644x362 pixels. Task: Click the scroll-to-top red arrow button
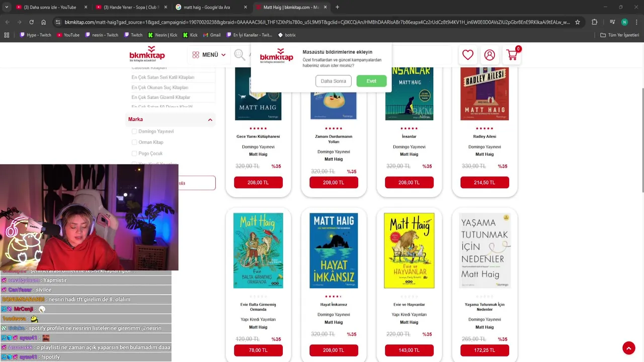click(x=628, y=348)
